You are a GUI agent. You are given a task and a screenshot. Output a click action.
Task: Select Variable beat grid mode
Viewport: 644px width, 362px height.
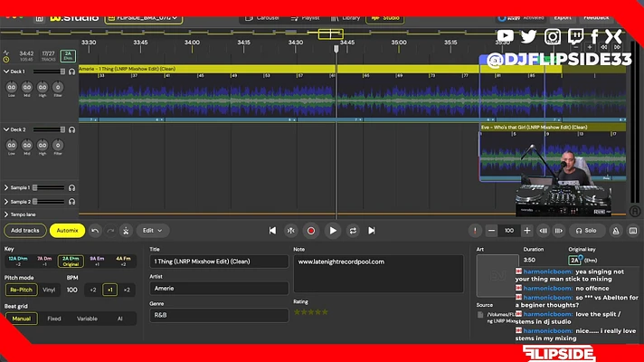pyautogui.click(x=87, y=319)
